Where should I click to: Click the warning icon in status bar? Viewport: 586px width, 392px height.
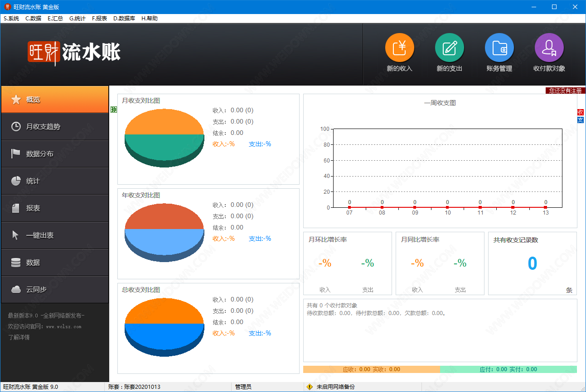[x=310, y=387]
